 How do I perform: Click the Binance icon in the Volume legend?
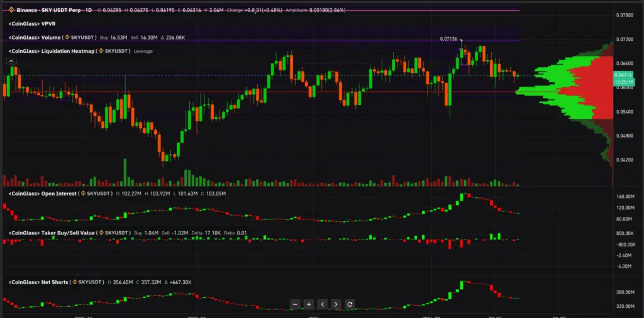tap(67, 38)
